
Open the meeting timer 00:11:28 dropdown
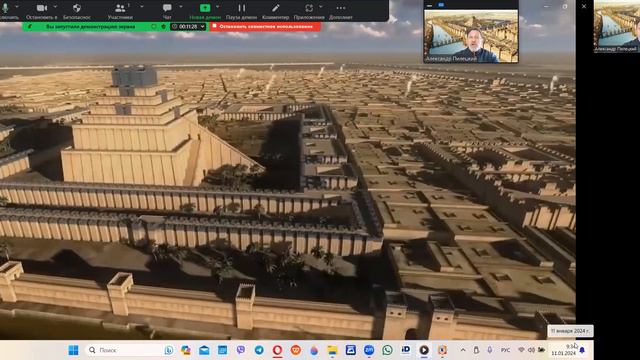pyautogui.click(x=188, y=27)
